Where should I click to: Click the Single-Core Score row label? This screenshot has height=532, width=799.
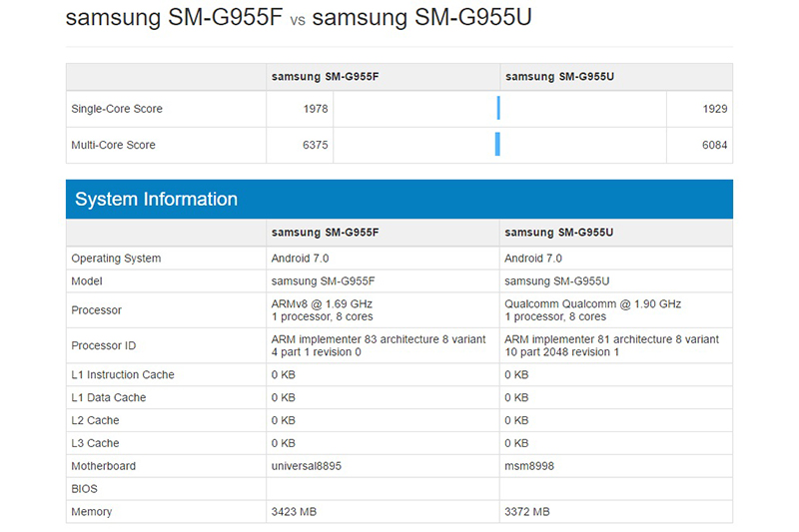(117, 109)
